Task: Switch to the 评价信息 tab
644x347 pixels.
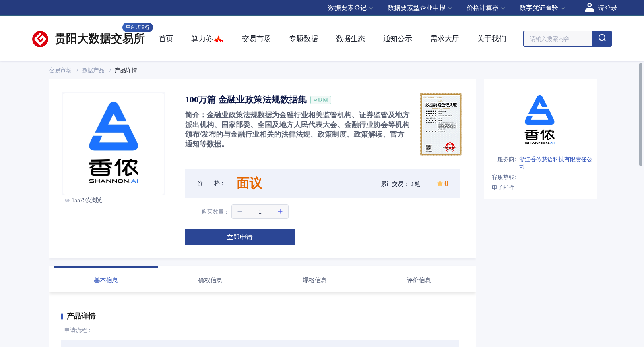Action: (x=419, y=280)
